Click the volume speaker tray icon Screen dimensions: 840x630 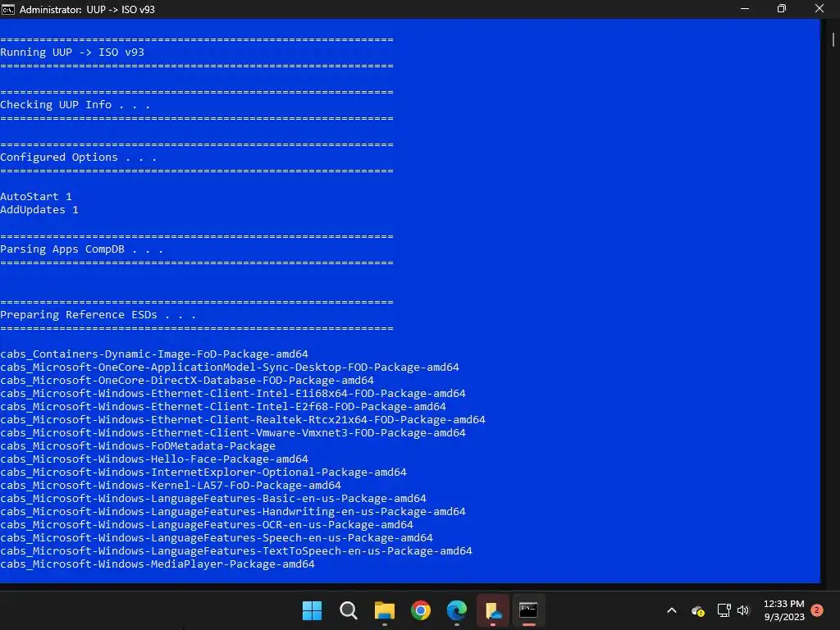coord(743,610)
